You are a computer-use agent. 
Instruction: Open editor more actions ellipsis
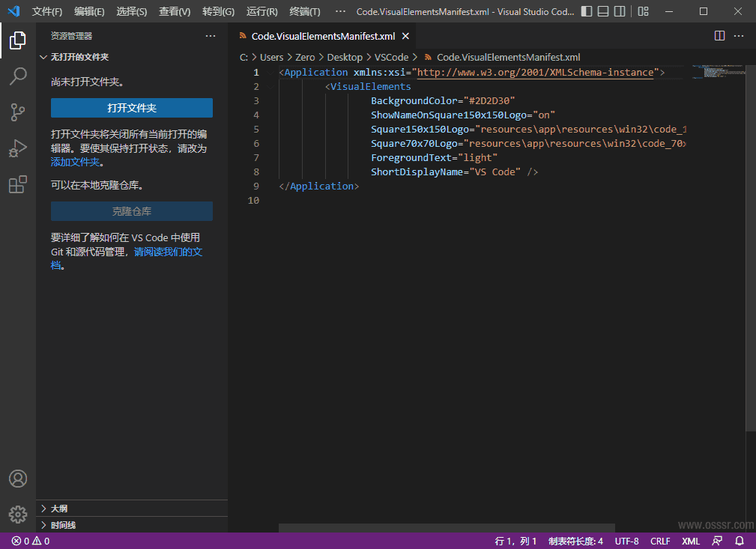coord(739,36)
